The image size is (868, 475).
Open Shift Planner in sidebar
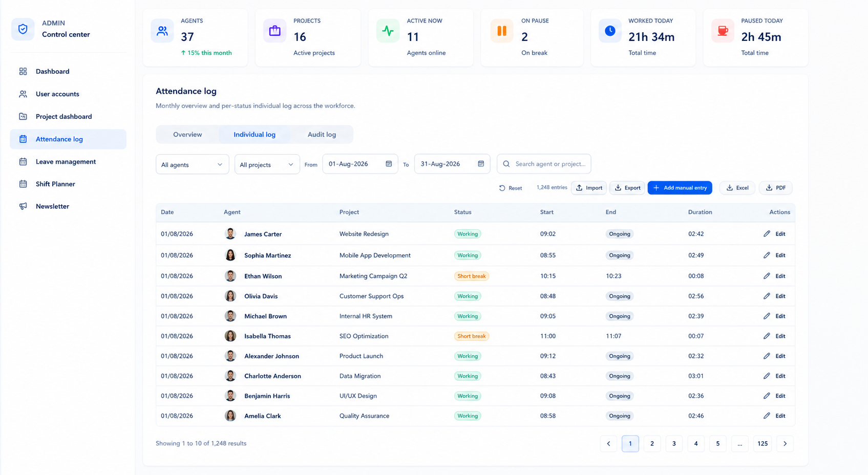pos(68,184)
